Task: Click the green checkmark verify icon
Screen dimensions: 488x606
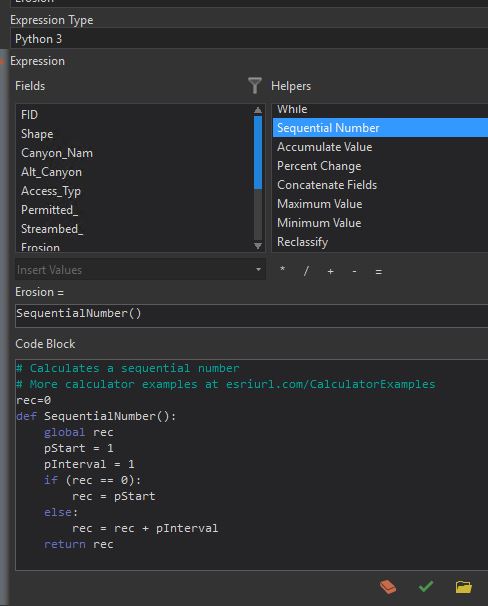Action: point(426,586)
